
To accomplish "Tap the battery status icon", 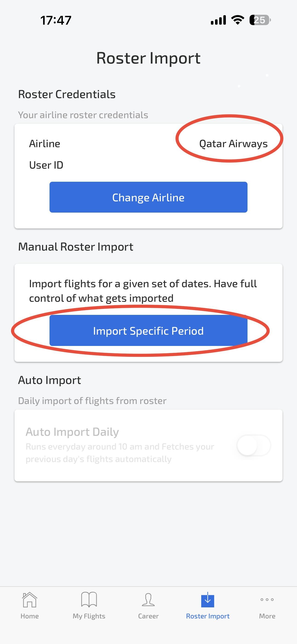I will 260,20.
